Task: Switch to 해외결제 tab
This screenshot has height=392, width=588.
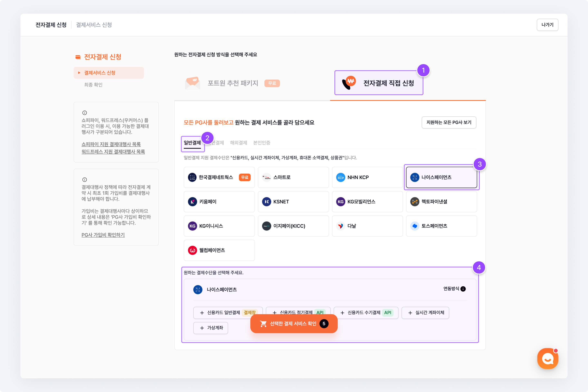Action: [238, 143]
